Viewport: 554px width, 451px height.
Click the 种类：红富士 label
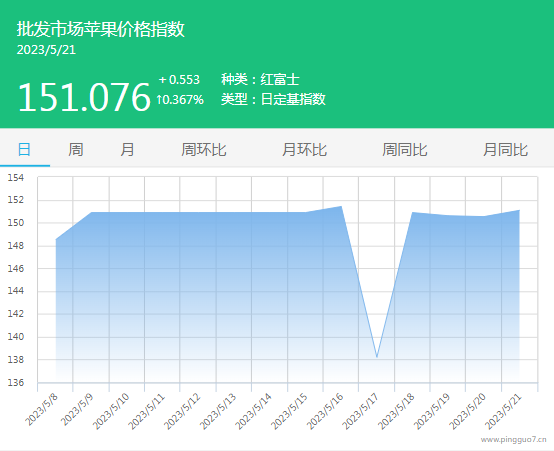click(260, 79)
